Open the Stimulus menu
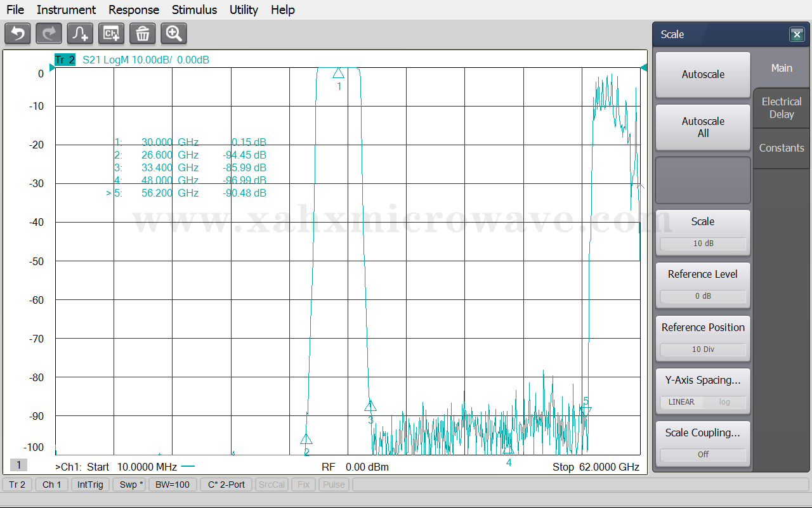812x508 pixels. point(194,10)
